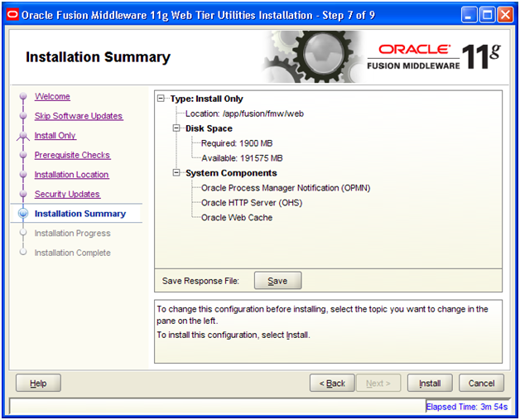This screenshot has width=520, height=420.
Task: Close the installer window
Action: tap(505, 15)
